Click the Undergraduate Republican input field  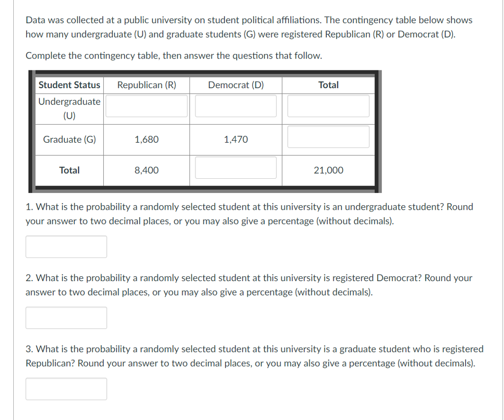point(146,106)
